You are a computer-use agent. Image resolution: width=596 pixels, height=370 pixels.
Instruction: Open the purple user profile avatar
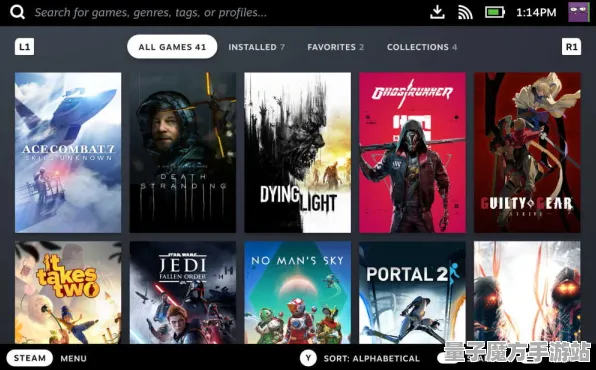coord(578,12)
